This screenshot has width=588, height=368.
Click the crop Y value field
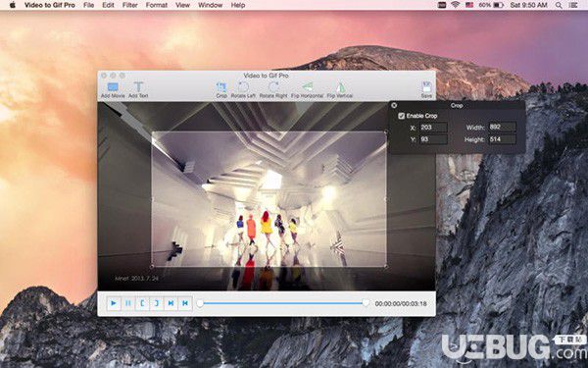[x=433, y=139]
